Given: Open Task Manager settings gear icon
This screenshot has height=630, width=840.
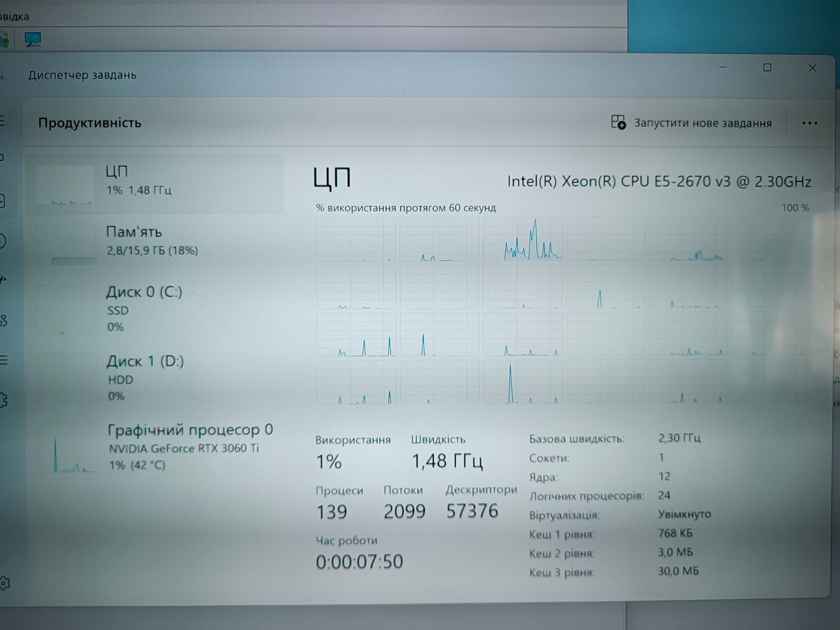Looking at the screenshot, I should pos(4,583).
